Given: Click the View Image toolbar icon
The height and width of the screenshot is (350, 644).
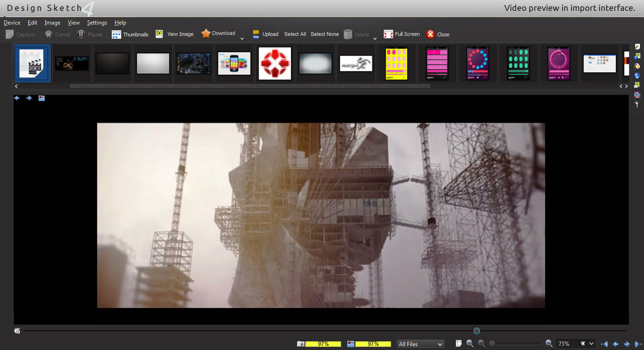Looking at the screenshot, I should pyautogui.click(x=160, y=34).
